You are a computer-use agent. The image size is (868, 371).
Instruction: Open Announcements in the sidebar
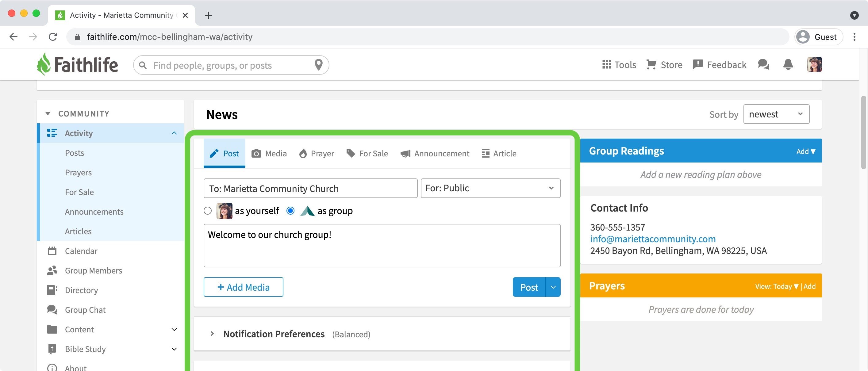(94, 212)
